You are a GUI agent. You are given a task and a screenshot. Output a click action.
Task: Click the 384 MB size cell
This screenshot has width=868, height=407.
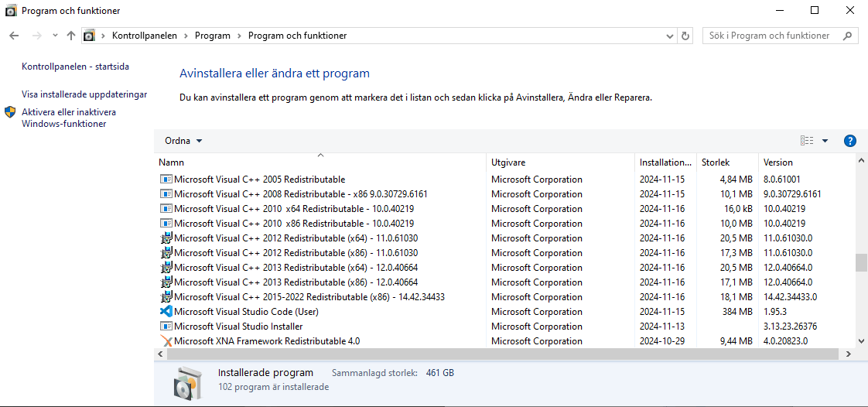737,312
